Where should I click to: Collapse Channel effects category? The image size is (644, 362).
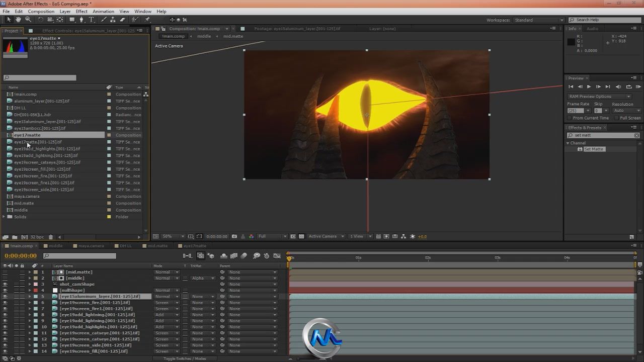click(x=568, y=143)
